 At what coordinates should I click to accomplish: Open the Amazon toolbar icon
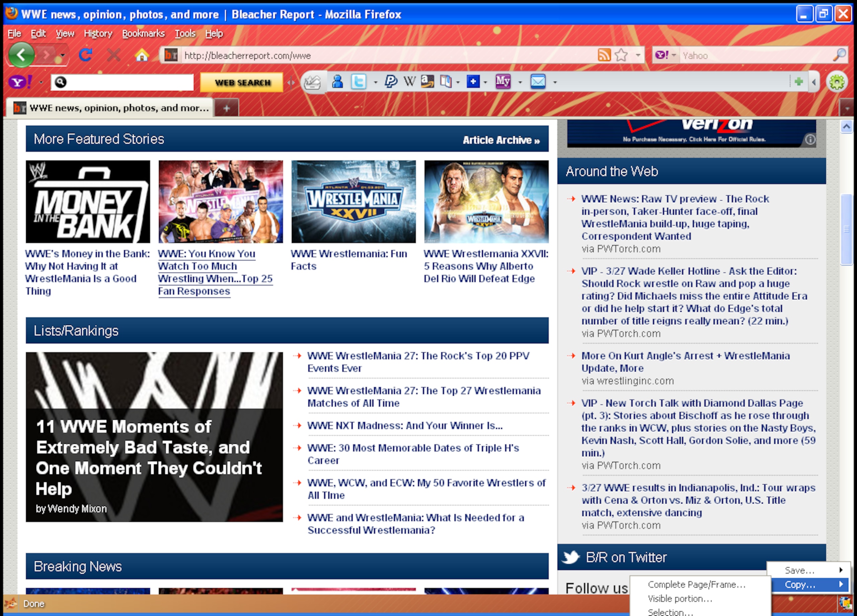point(427,82)
